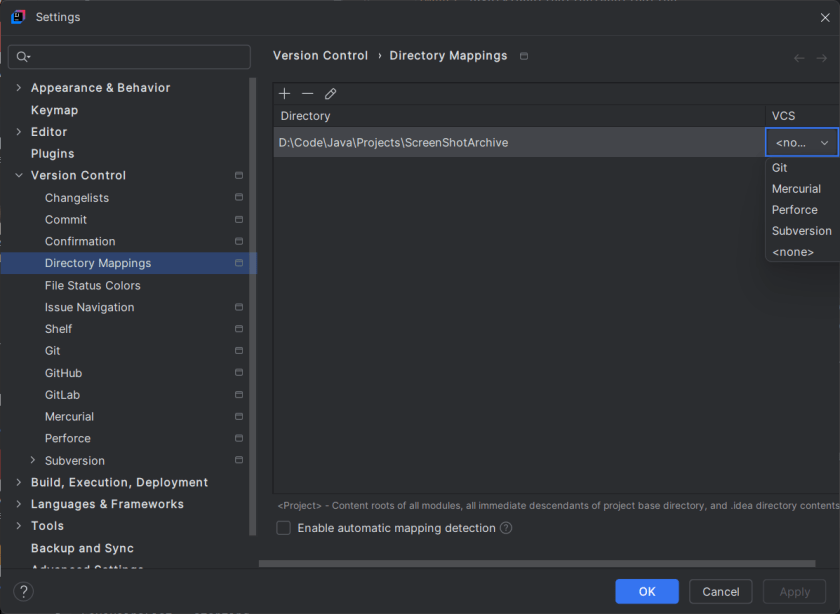840x614 pixels.
Task: Focus the settings search field
Action: point(130,57)
